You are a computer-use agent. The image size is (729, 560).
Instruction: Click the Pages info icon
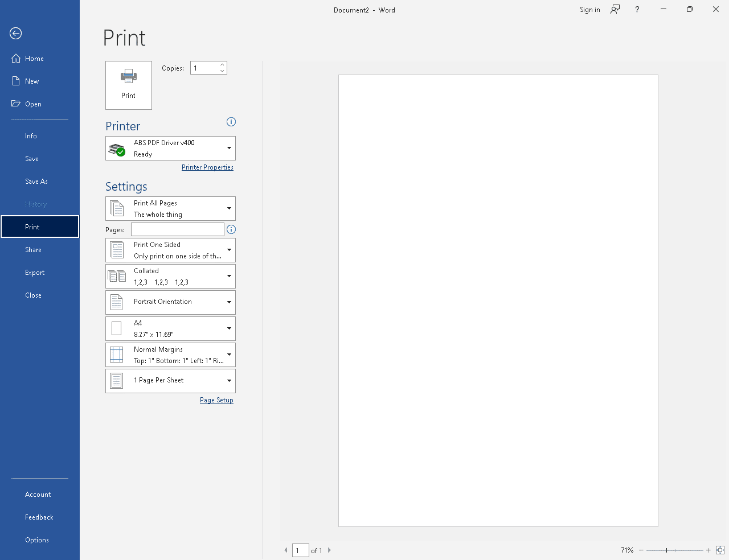coord(231,229)
